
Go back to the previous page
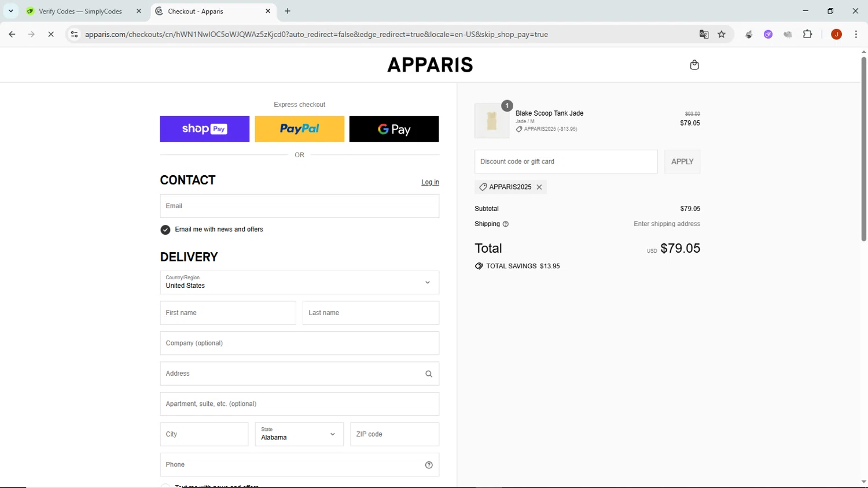tap(12, 35)
